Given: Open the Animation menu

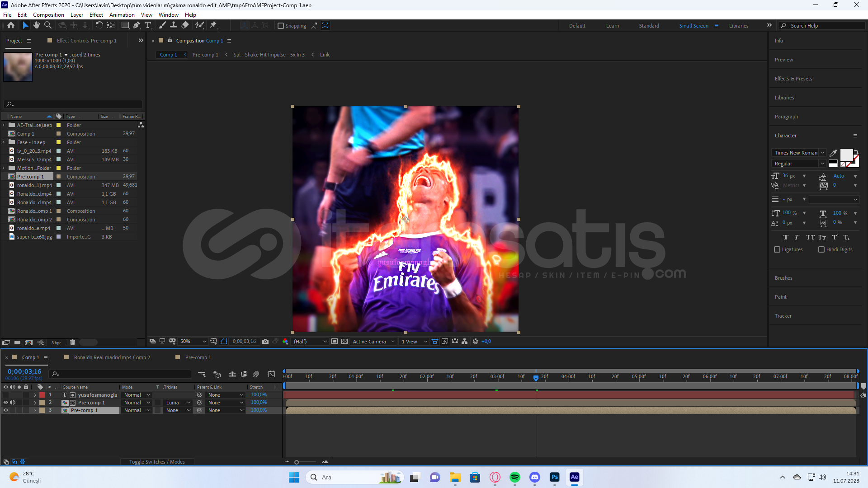Looking at the screenshot, I should coord(122,15).
